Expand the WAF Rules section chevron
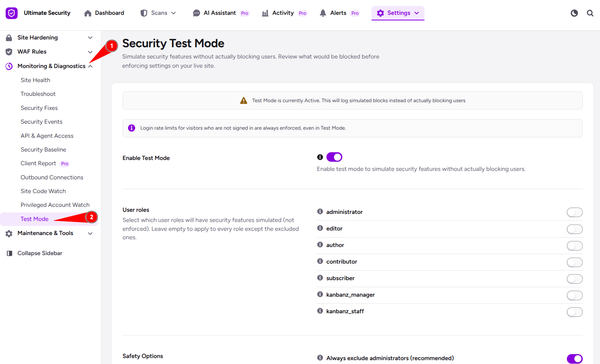This screenshot has height=364, width=600. click(x=90, y=52)
